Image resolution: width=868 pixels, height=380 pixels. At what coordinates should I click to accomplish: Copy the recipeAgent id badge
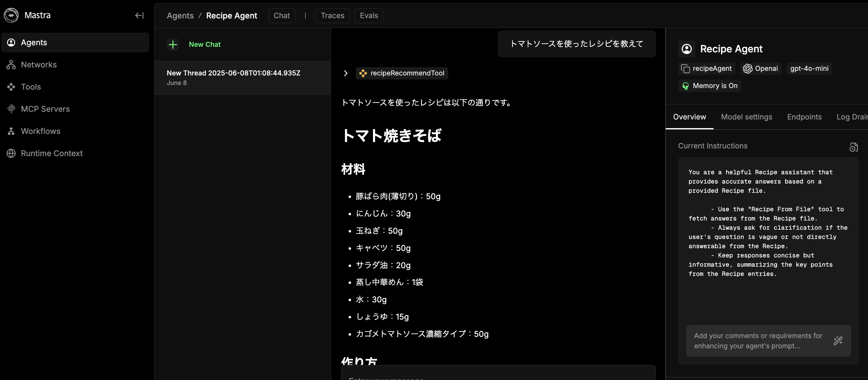coord(706,69)
